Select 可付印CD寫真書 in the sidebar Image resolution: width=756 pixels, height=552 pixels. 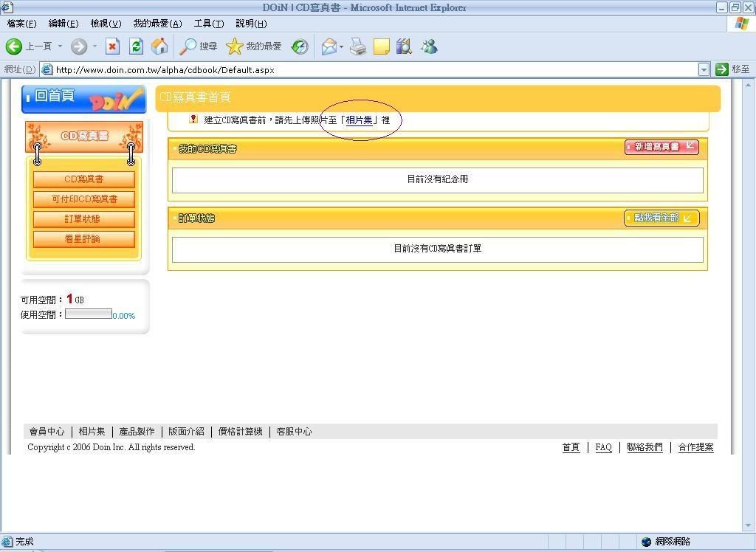pyautogui.click(x=84, y=199)
